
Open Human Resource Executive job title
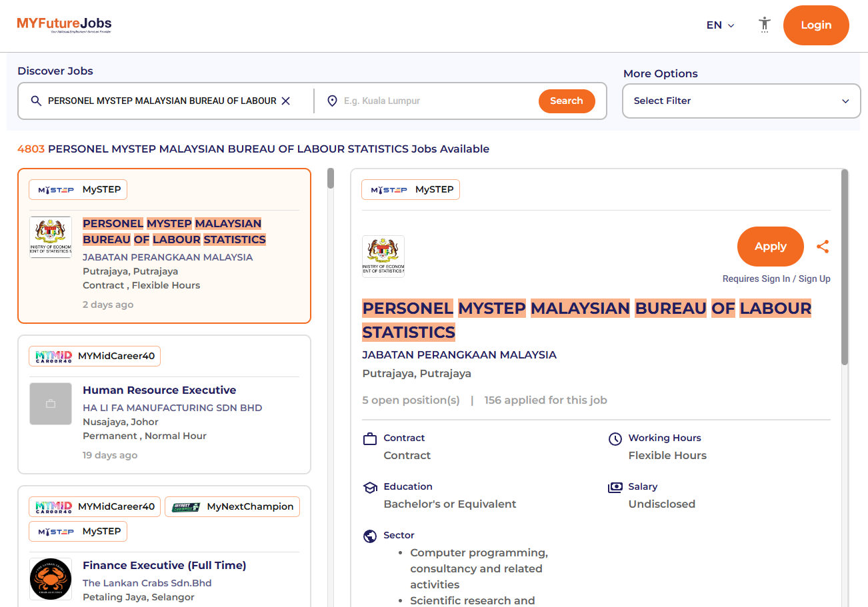[x=159, y=390]
